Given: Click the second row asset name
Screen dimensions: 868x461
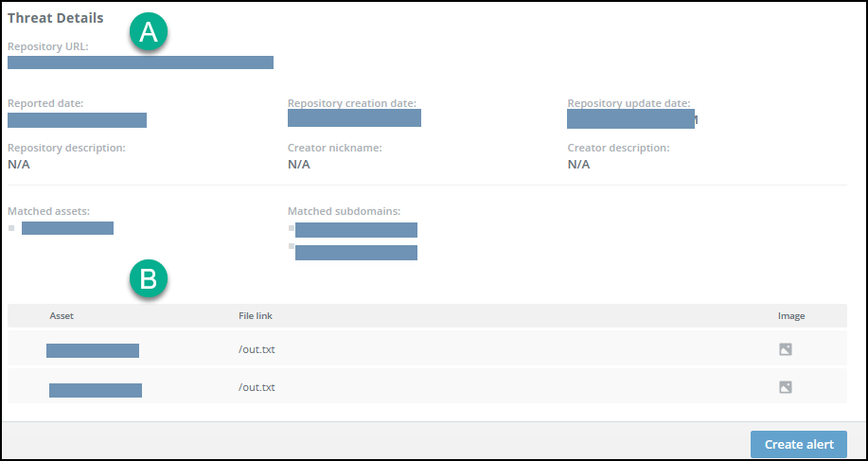Looking at the screenshot, I should (96, 389).
